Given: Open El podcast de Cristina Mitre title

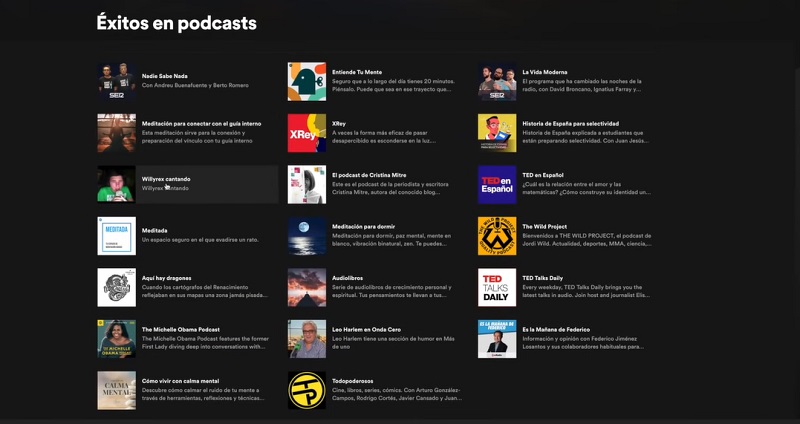Looking at the screenshot, I should tap(369, 175).
